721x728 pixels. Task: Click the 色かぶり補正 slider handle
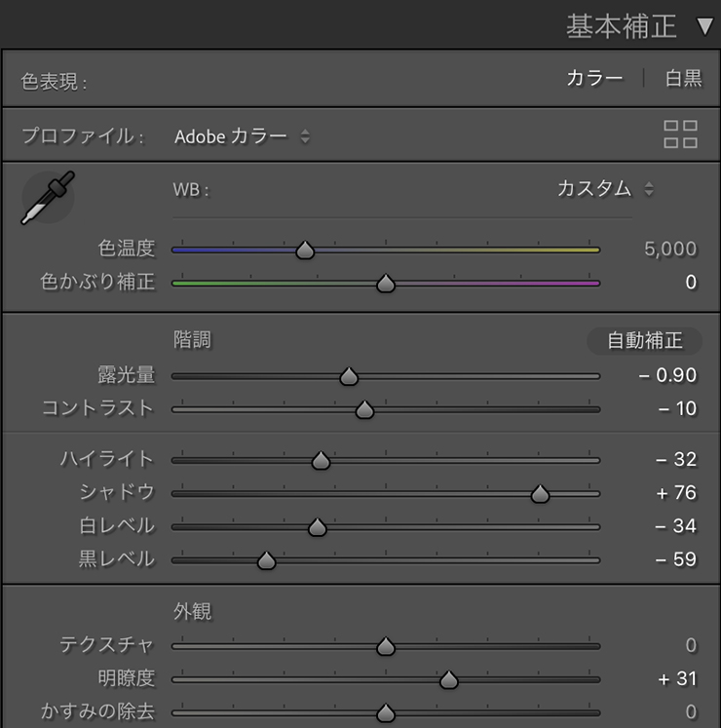point(385,284)
